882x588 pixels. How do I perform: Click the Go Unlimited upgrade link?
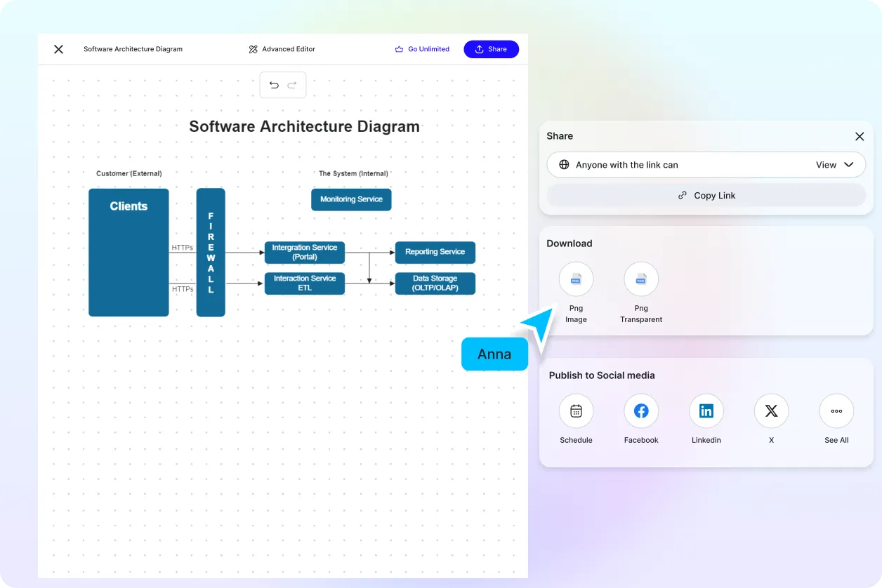pyautogui.click(x=422, y=49)
